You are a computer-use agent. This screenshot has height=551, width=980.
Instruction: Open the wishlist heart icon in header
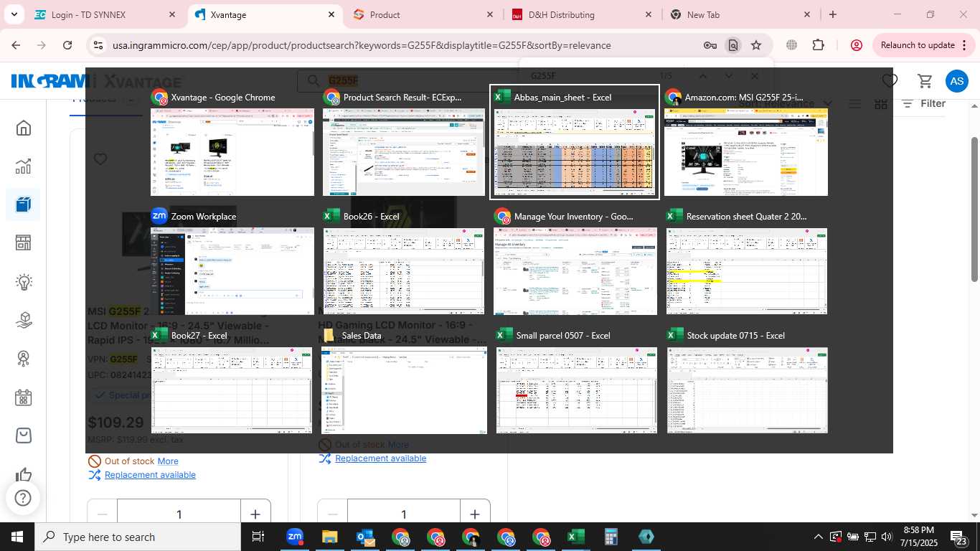coord(890,81)
